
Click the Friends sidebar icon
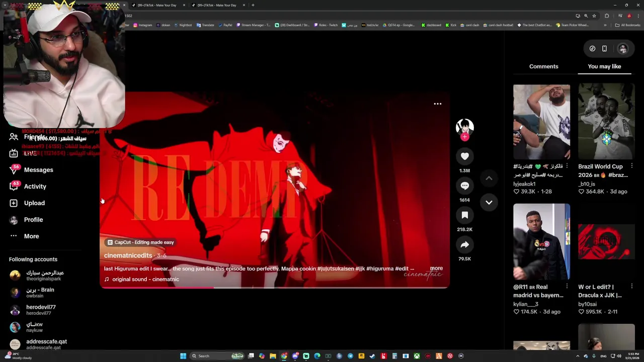pos(14,137)
